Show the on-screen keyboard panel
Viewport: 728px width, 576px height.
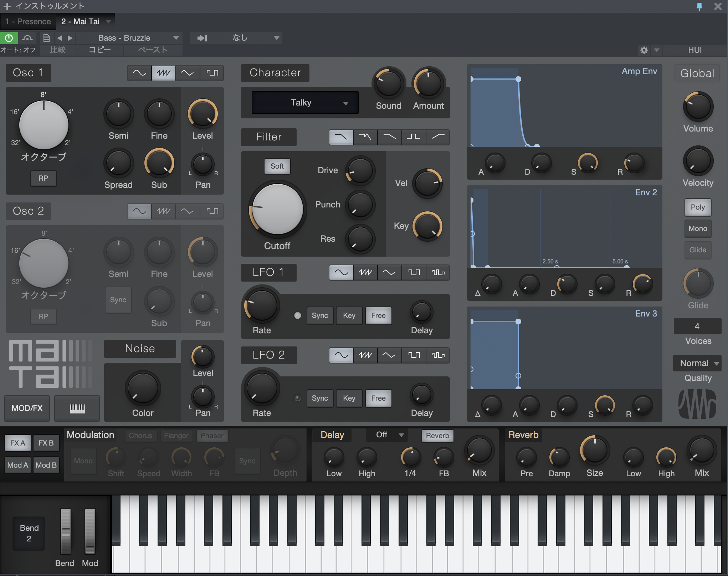pyautogui.click(x=77, y=408)
